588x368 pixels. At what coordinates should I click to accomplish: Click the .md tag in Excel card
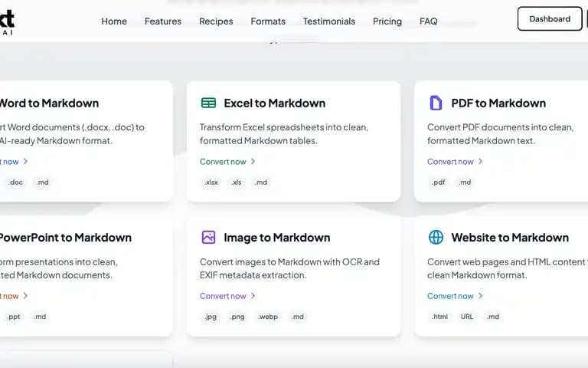pos(260,182)
